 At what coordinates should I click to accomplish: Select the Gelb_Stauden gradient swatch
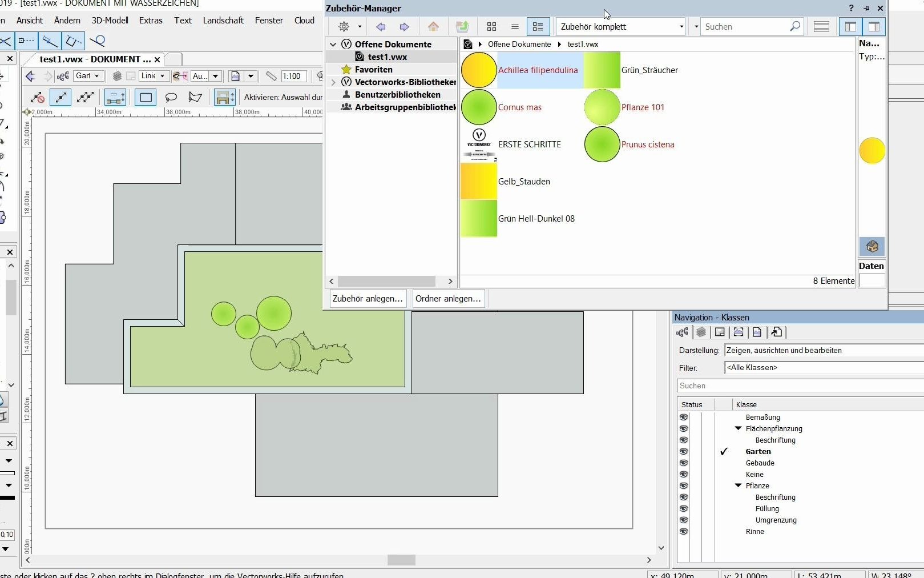tap(478, 181)
